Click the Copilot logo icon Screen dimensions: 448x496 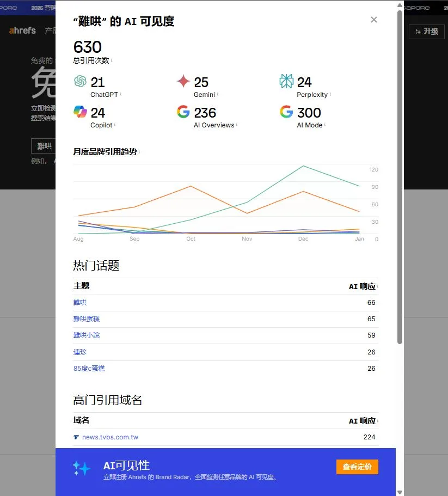81,112
